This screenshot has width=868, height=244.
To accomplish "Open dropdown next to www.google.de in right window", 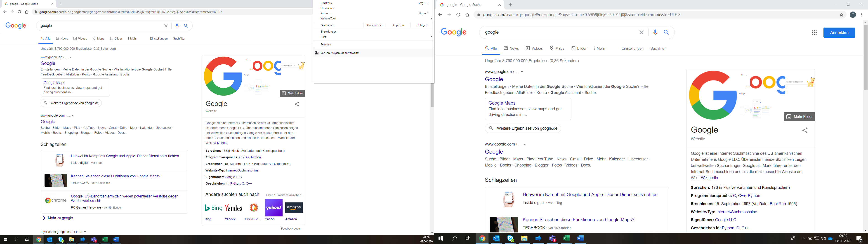I will point(522,72).
